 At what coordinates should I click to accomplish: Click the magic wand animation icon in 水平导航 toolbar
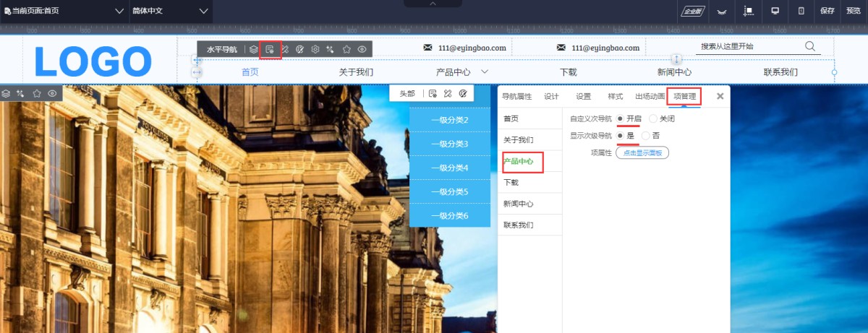click(331, 49)
